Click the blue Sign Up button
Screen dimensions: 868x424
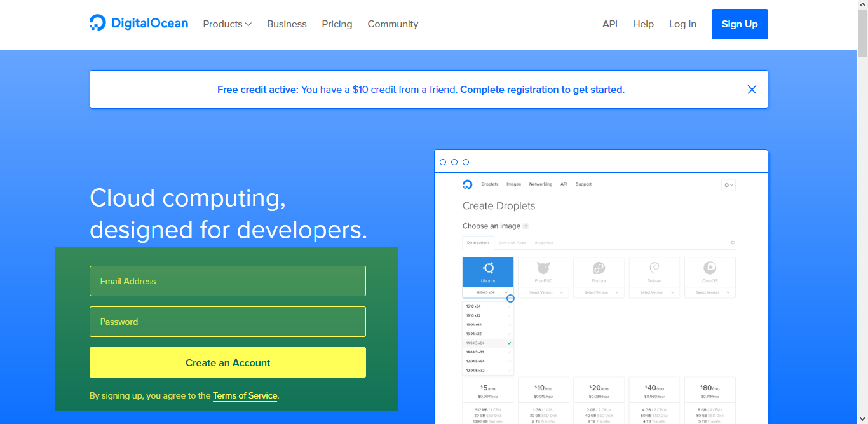click(740, 24)
